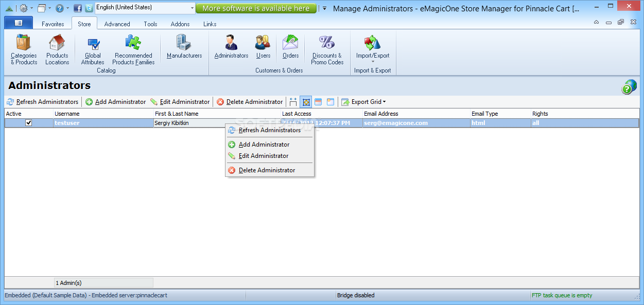
Task: Click the column auto-width toolbar icon
Action: pyautogui.click(x=293, y=102)
